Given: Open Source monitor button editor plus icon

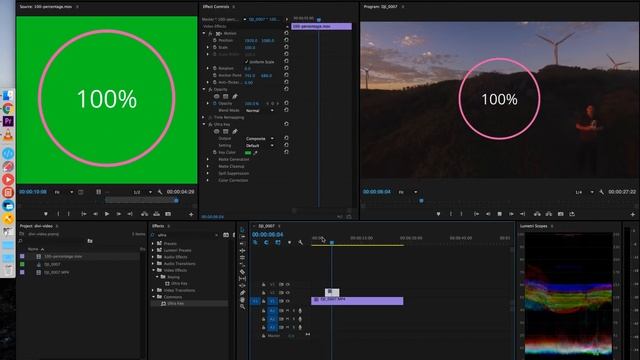Looking at the screenshot, I should coord(191,214).
